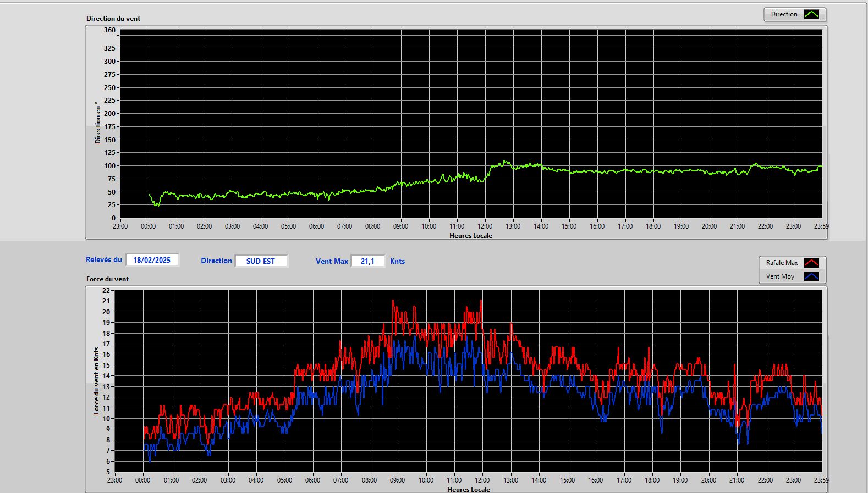Click the 09:00 tick on force chart
This screenshot has width=868, height=493.
click(397, 480)
